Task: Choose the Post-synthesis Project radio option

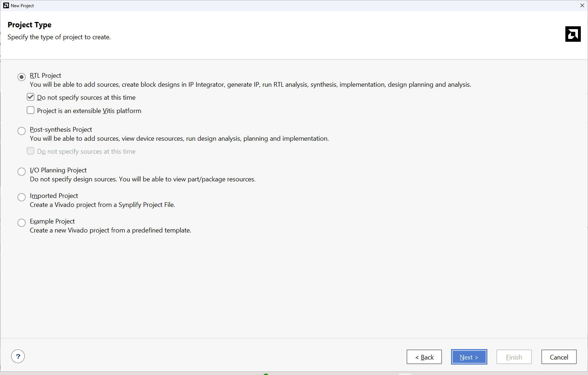Action: tap(22, 131)
